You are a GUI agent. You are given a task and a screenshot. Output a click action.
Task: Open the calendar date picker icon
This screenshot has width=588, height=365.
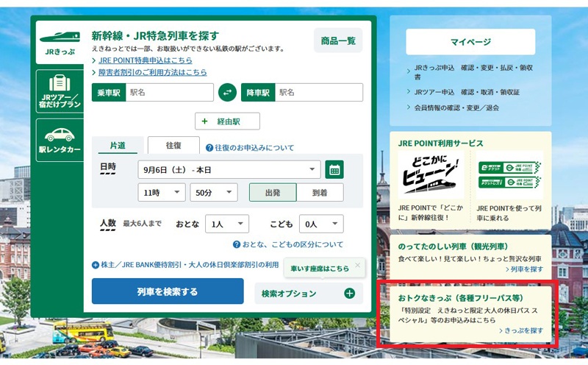pyautogui.click(x=334, y=170)
